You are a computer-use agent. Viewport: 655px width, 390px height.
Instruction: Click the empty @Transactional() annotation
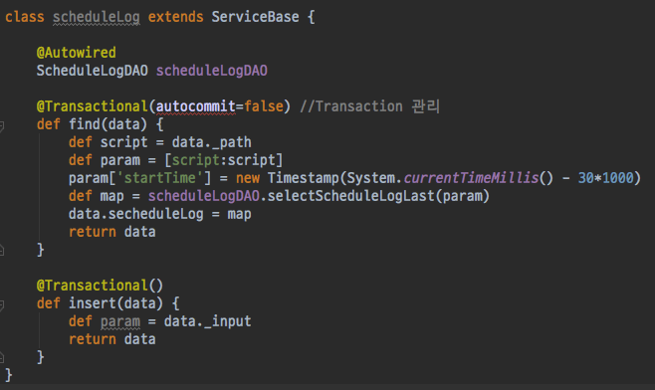tap(99, 286)
